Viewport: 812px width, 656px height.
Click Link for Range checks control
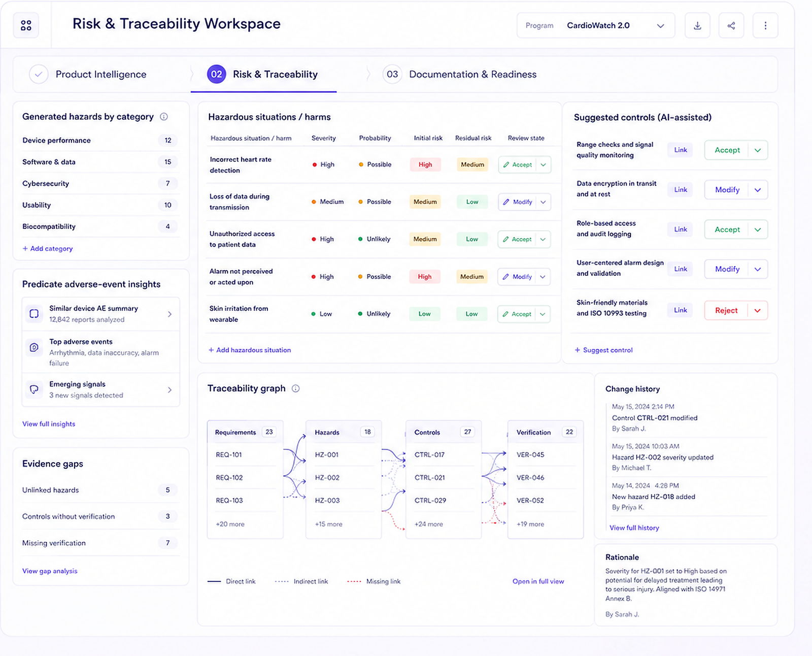point(681,150)
